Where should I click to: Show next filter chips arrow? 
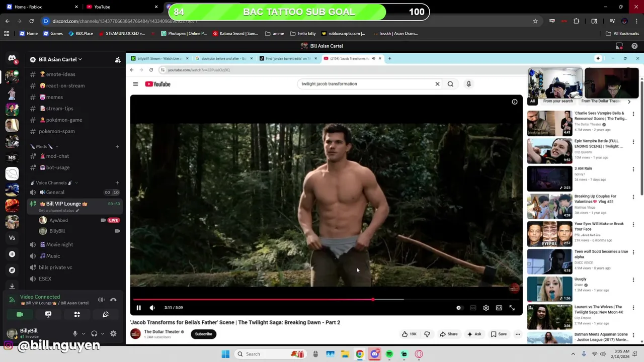click(629, 102)
